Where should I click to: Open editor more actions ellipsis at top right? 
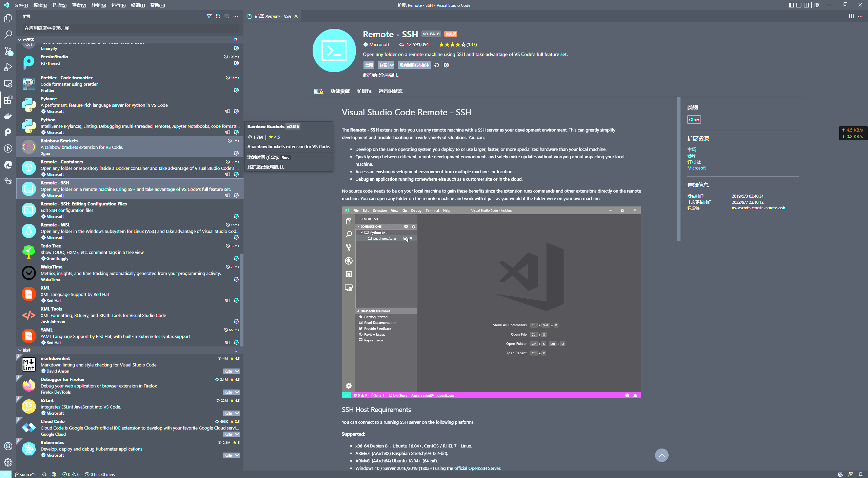[860, 16]
